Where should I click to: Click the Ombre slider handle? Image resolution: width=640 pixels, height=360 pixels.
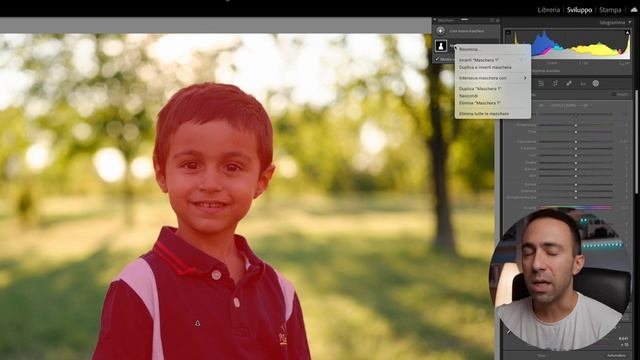[576, 162]
